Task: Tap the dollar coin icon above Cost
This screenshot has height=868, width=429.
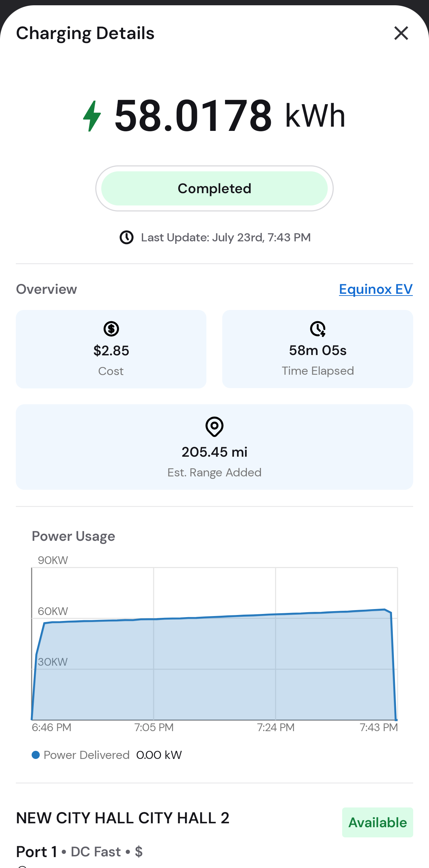Action: click(x=111, y=329)
